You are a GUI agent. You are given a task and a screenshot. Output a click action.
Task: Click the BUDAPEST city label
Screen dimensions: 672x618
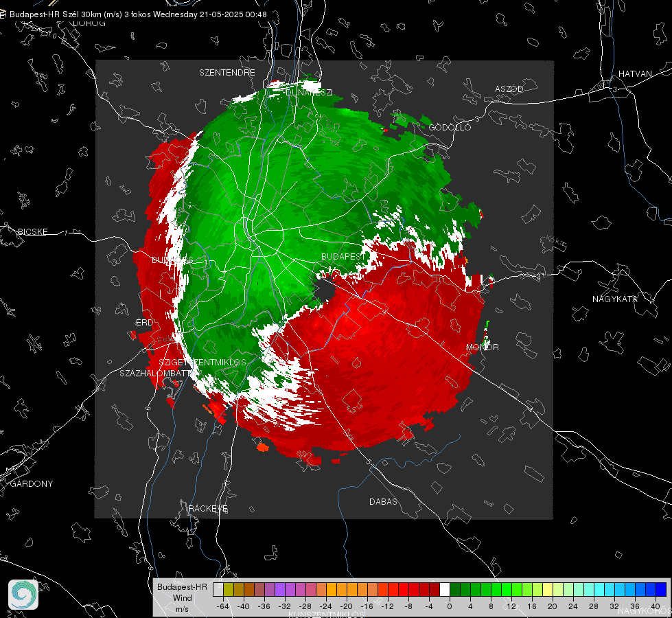click(343, 256)
